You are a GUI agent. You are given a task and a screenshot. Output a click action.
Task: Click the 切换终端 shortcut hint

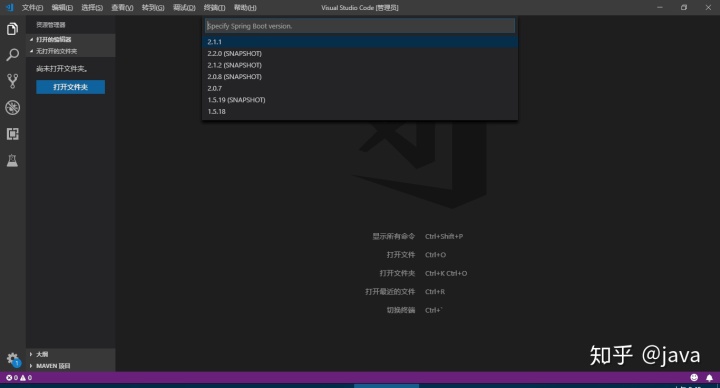[414, 310]
